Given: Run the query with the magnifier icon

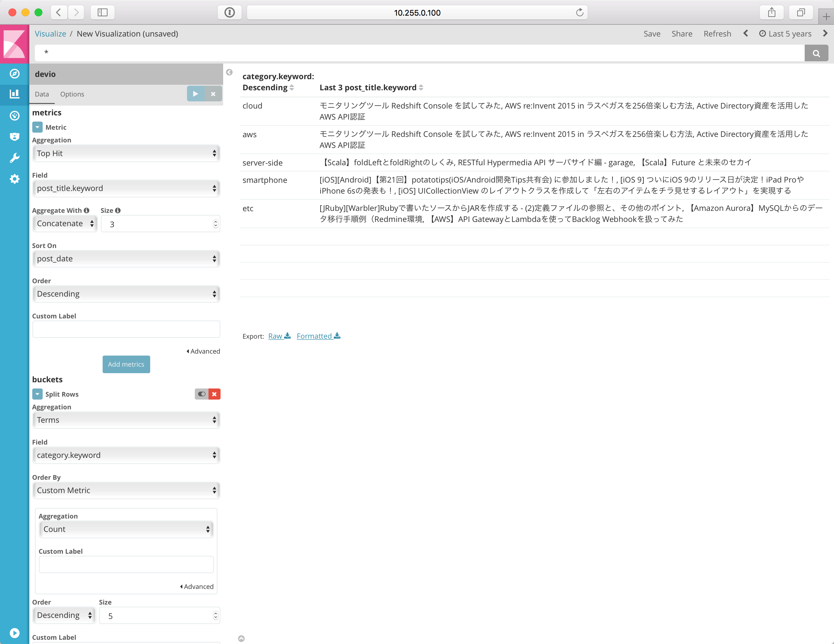Looking at the screenshot, I should click(x=816, y=53).
